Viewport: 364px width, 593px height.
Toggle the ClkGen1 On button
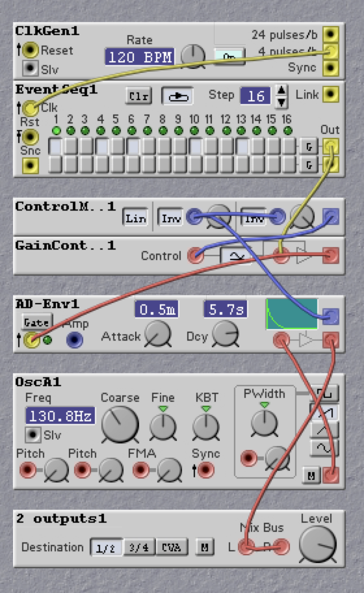point(230,57)
